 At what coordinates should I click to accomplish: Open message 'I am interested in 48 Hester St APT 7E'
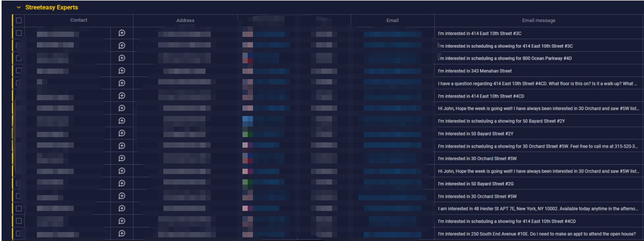point(538,208)
